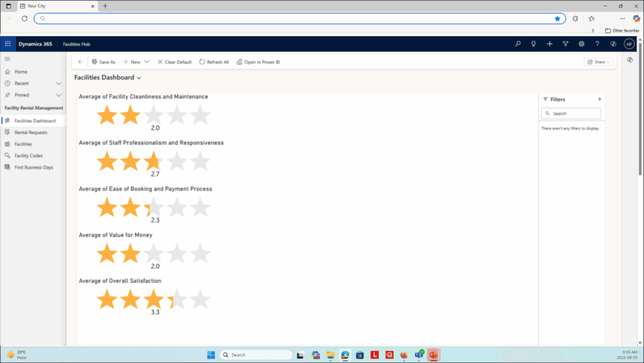Click Open in Power BI
This screenshot has width=644, height=363.
tap(258, 62)
